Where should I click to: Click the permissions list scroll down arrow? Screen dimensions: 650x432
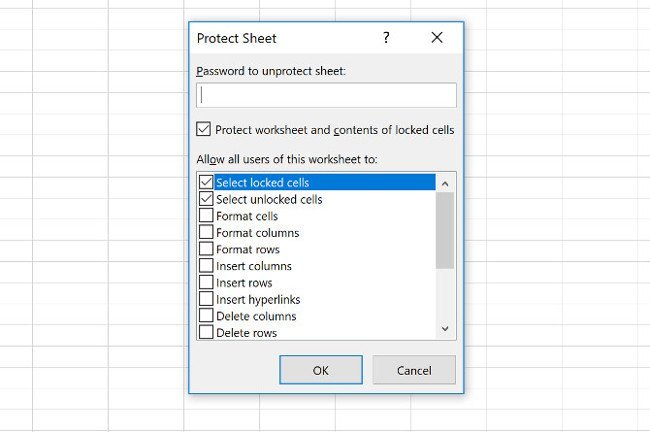point(445,328)
